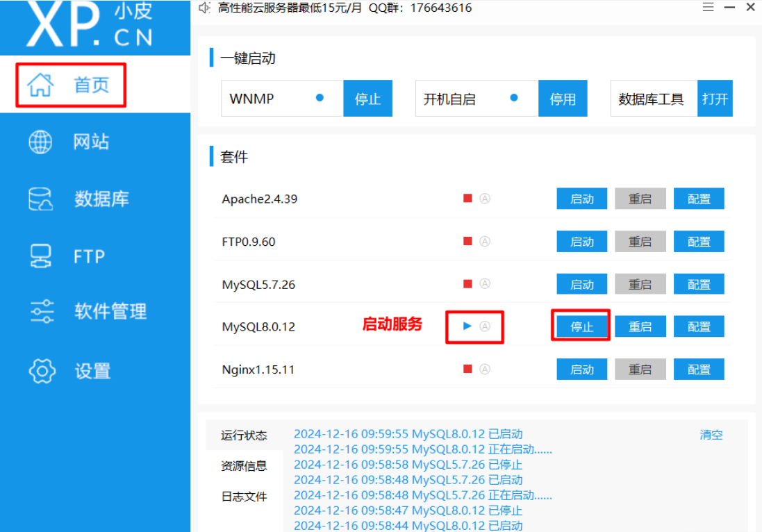Screen dimensions: 762x532
Task: Restart MySQL8.0.12 with 重启 button
Action: tap(640, 326)
